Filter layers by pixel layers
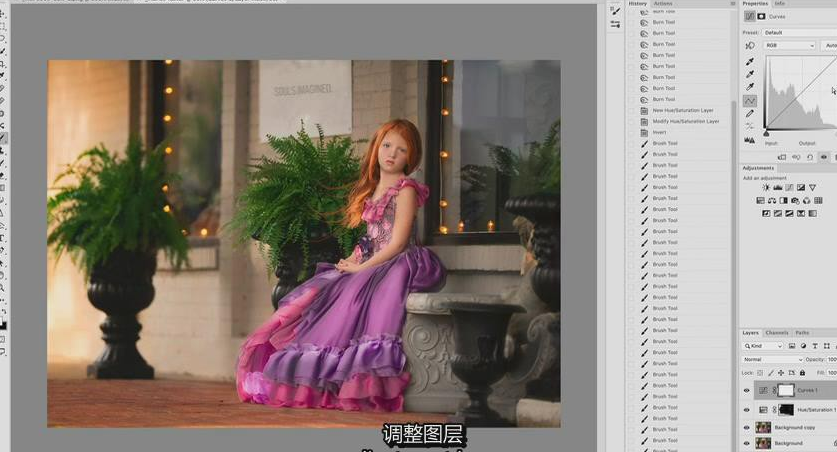837x452 pixels. point(792,346)
